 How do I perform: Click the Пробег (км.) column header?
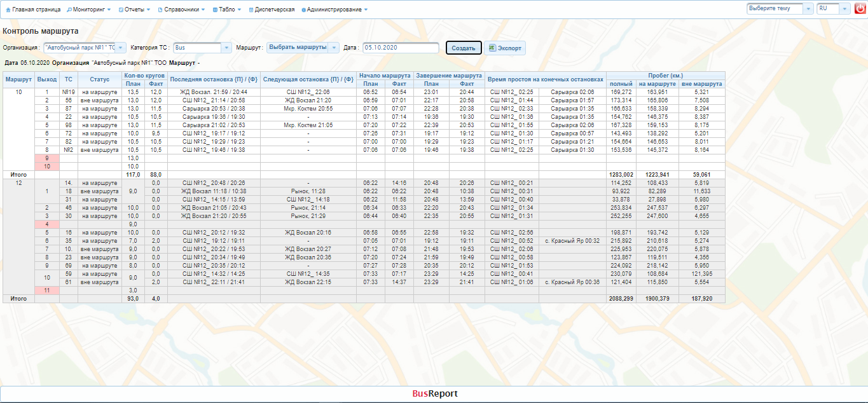click(x=665, y=76)
